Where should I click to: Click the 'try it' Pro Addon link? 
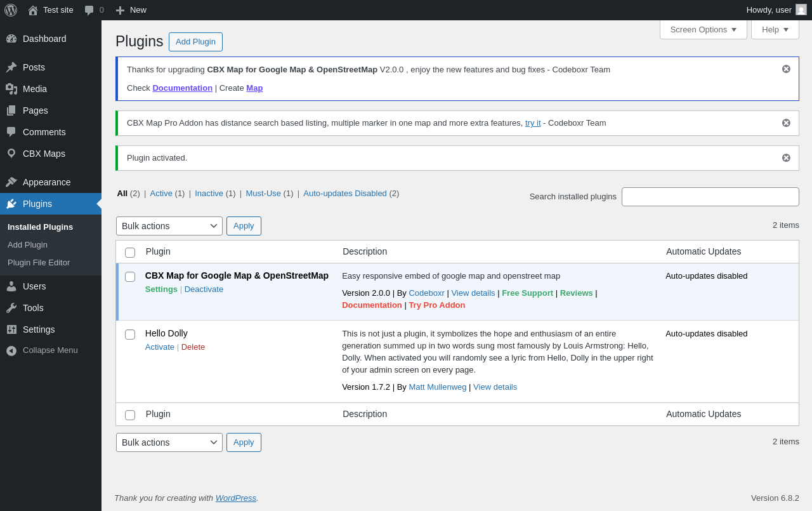(533, 123)
